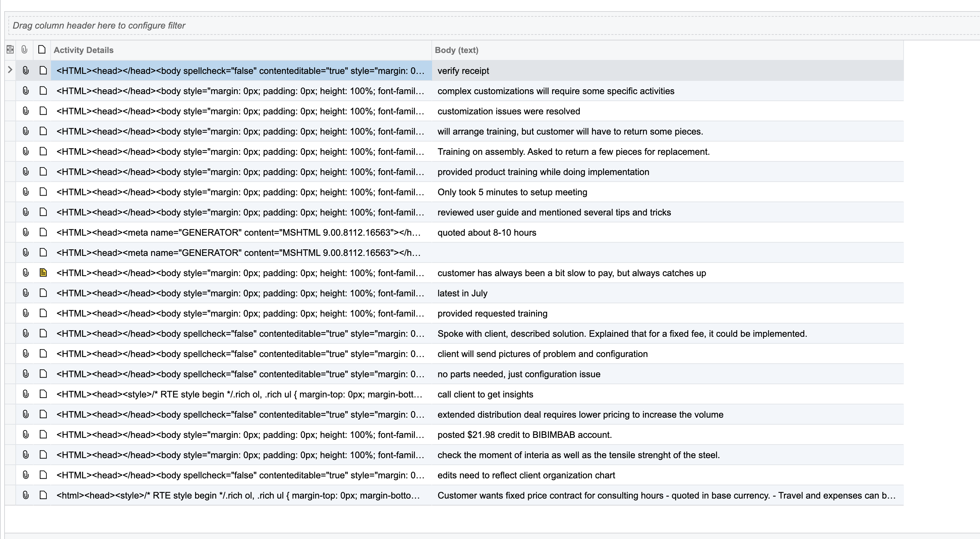
Task: Select the 'Only took 5 minutes to setup meeting' cell
Action: pyautogui.click(x=512, y=192)
